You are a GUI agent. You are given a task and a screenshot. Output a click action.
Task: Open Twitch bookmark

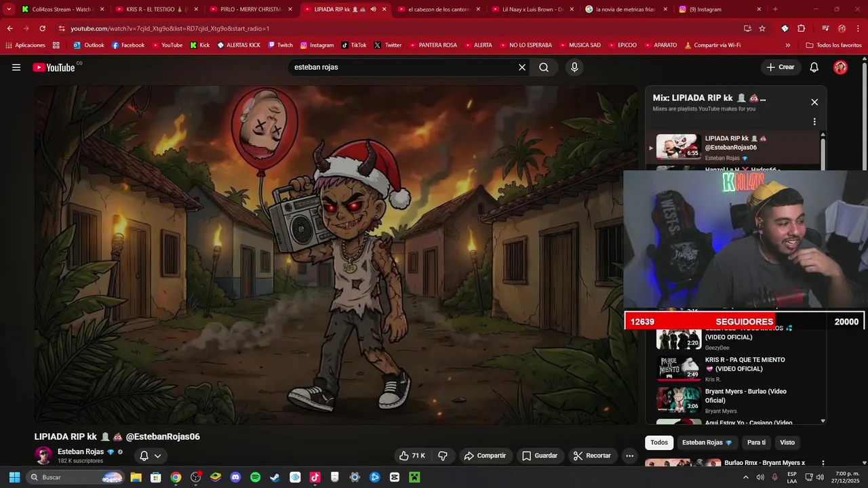point(280,45)
